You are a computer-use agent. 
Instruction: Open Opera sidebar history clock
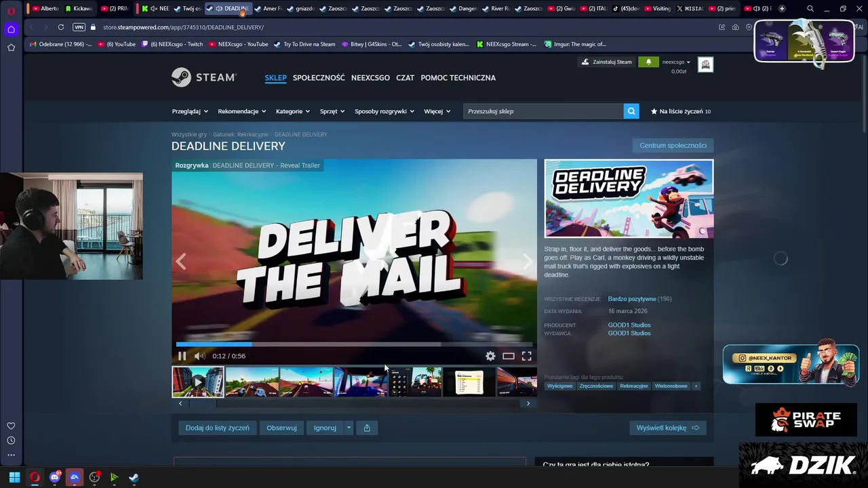point(11,441)
